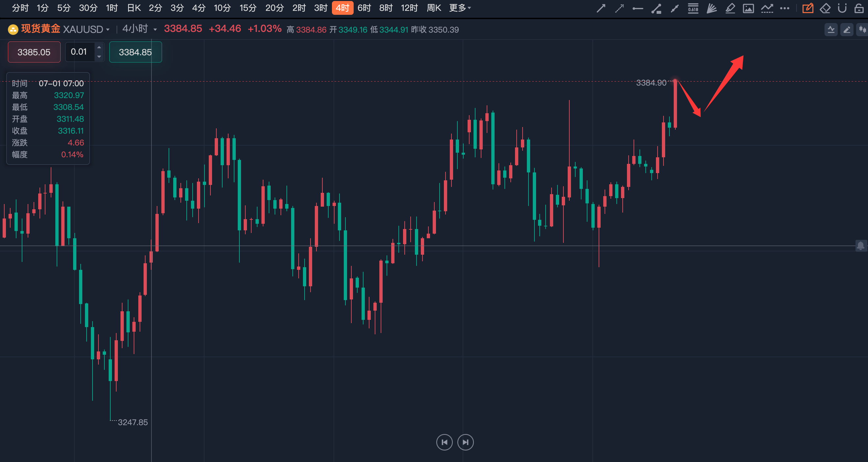Screen dimensions: 868x462
Task: Switch to the 1时 timeframe tab
Action: pos(112,8)
